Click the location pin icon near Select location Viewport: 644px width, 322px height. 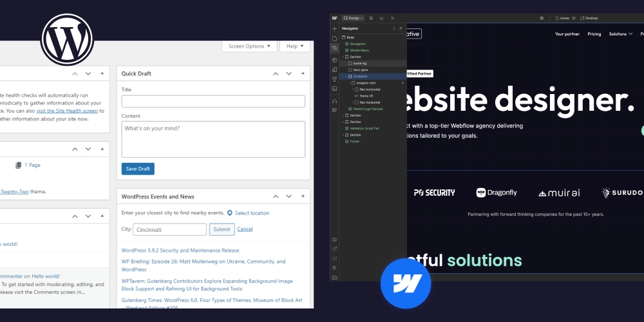pyautogui.click(x=230, y=213)
